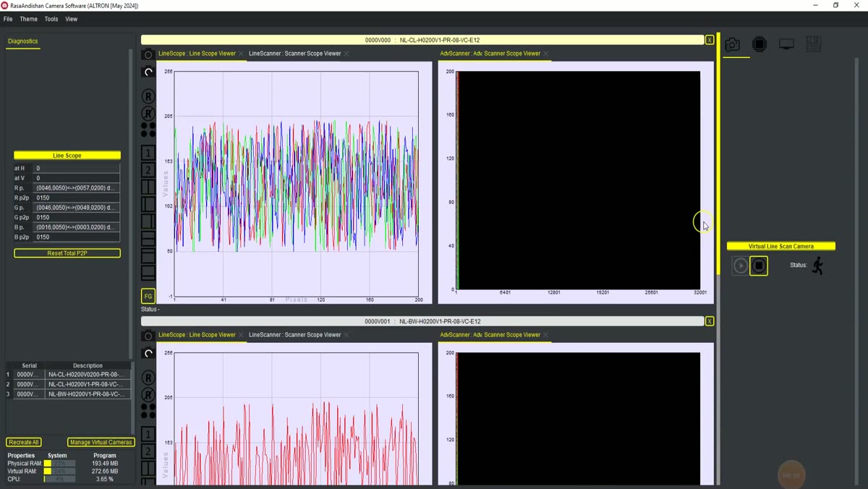
Task: Switch to the Diagnostics tab
Action: [22, 41]
